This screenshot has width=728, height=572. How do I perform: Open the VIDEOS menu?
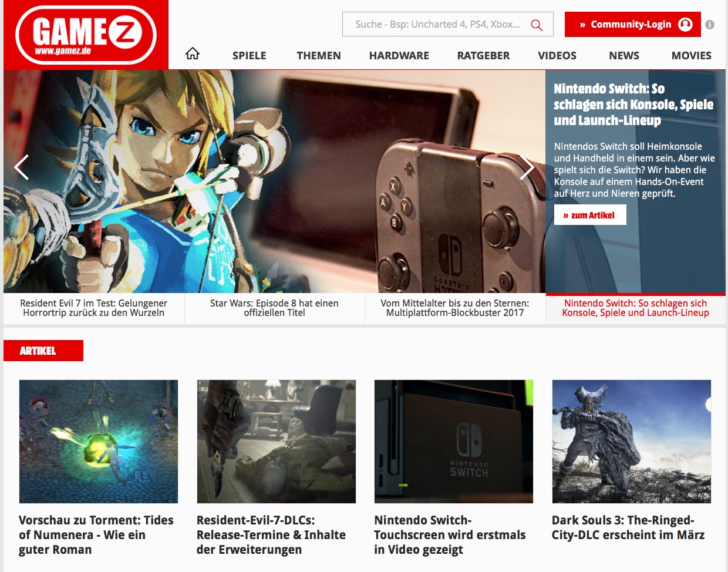[x=557, y=56]
